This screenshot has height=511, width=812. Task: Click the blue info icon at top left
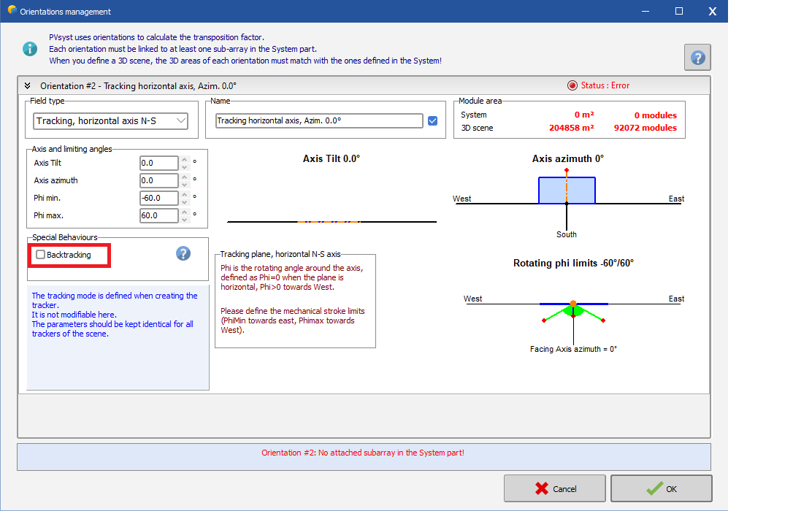click(30, 49)
